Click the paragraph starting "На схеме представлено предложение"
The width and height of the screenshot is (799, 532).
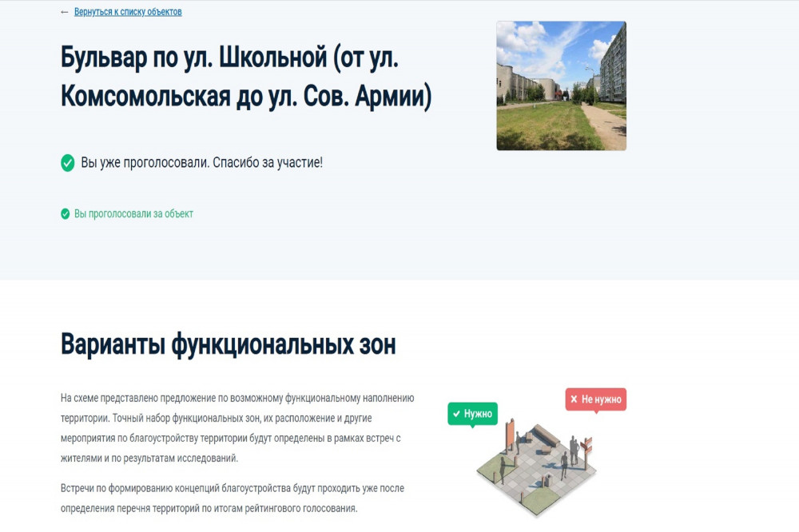pos(237,428)
